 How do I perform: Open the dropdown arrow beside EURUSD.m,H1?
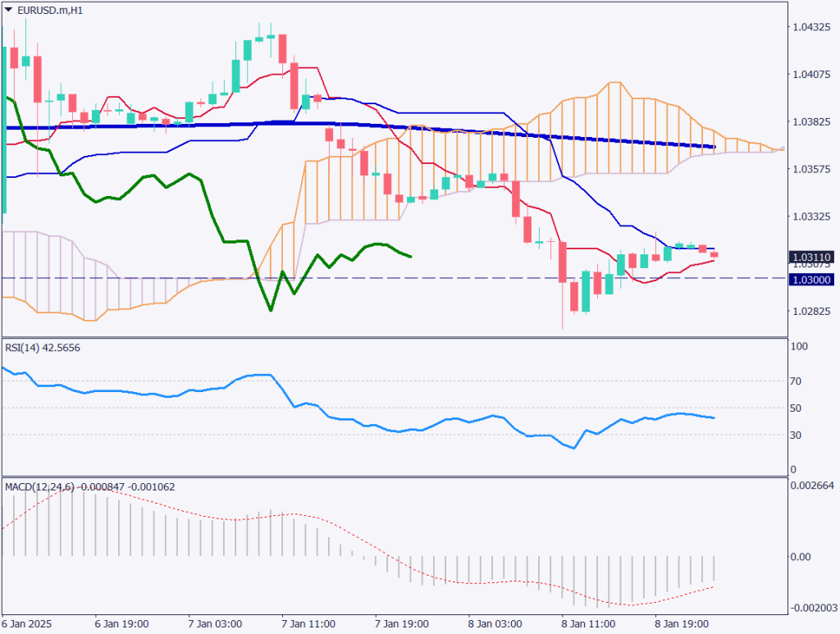click(8, 9)
